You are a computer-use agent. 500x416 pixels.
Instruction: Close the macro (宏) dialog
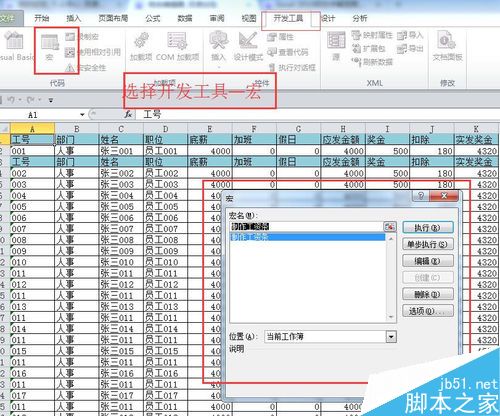(444, 196)
